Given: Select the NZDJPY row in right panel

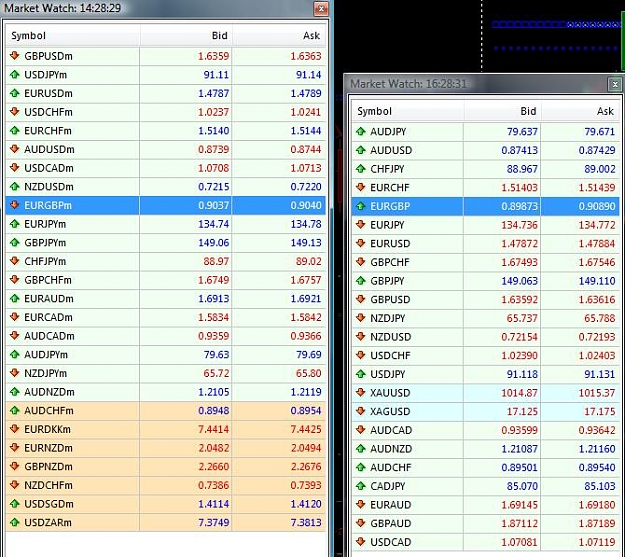Looking at the screenshot, I should tap(485, 318).
